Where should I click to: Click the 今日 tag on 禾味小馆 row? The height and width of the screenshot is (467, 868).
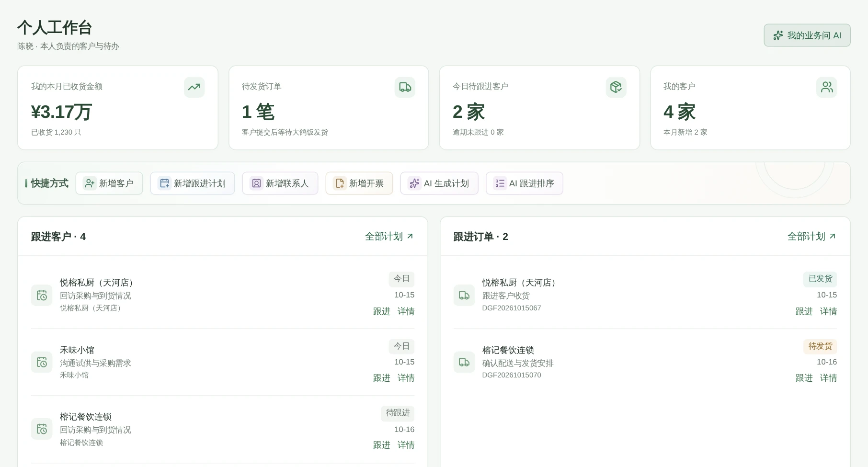[401, 346]
